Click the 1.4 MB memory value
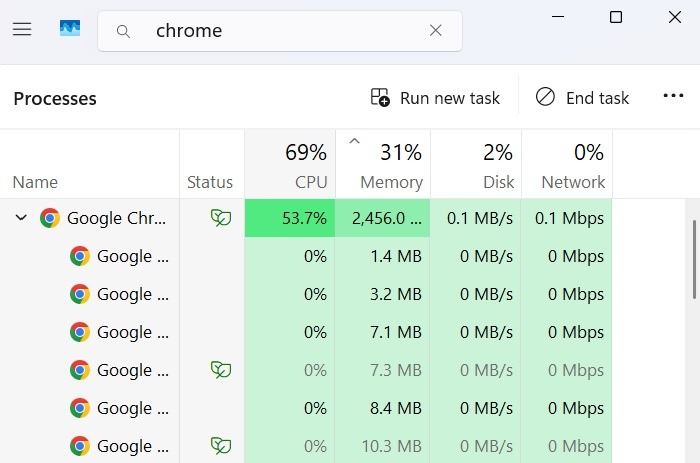 [x=396, y=256]
